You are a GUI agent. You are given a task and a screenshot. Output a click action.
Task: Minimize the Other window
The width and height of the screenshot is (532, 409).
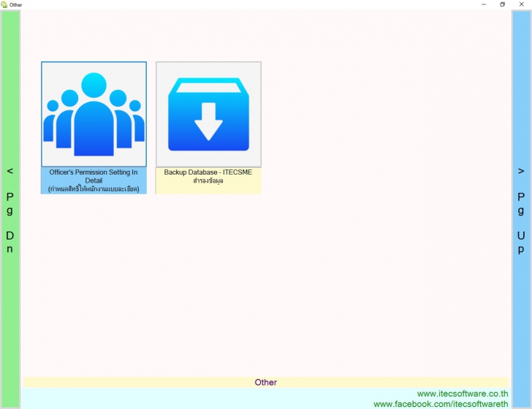pyautogui.click(x=484, y=4)
